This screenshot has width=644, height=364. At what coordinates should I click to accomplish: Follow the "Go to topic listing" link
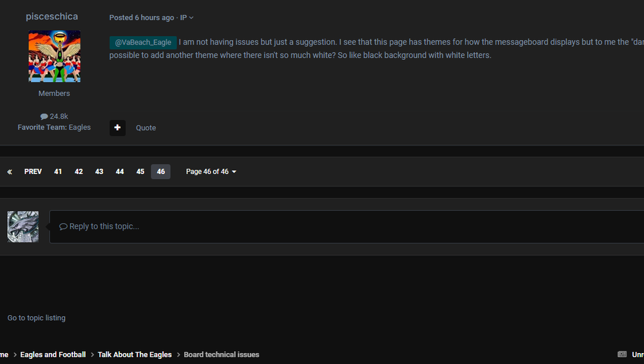37,318
